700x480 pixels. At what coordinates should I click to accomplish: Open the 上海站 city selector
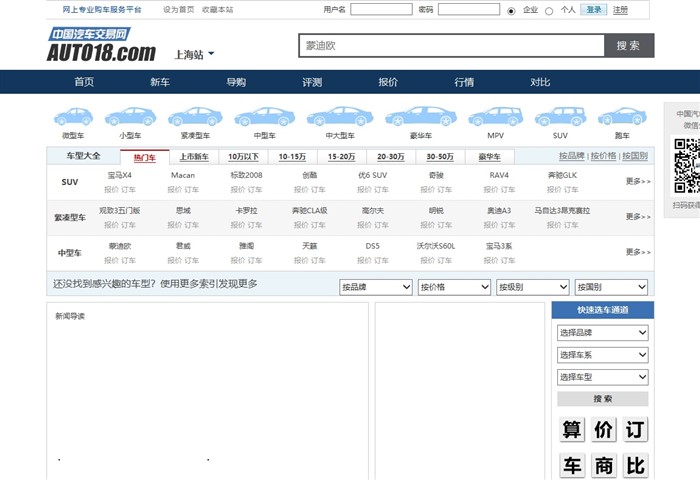[x=194, y=55]
